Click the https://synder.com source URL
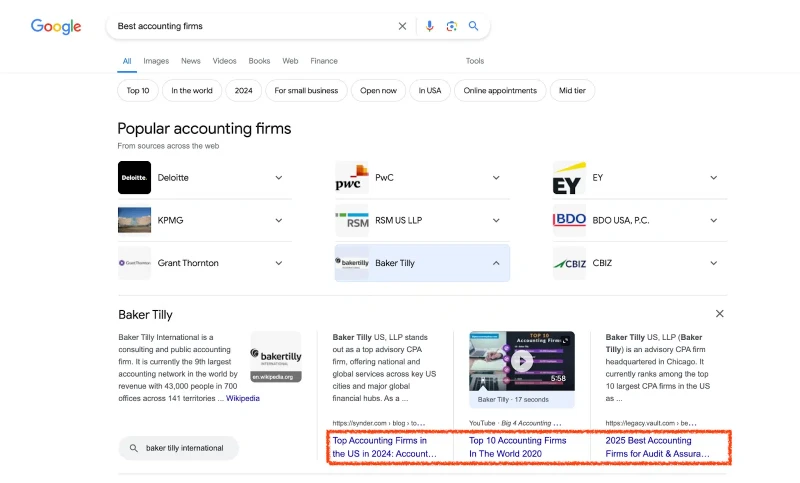 click(379, 423)
